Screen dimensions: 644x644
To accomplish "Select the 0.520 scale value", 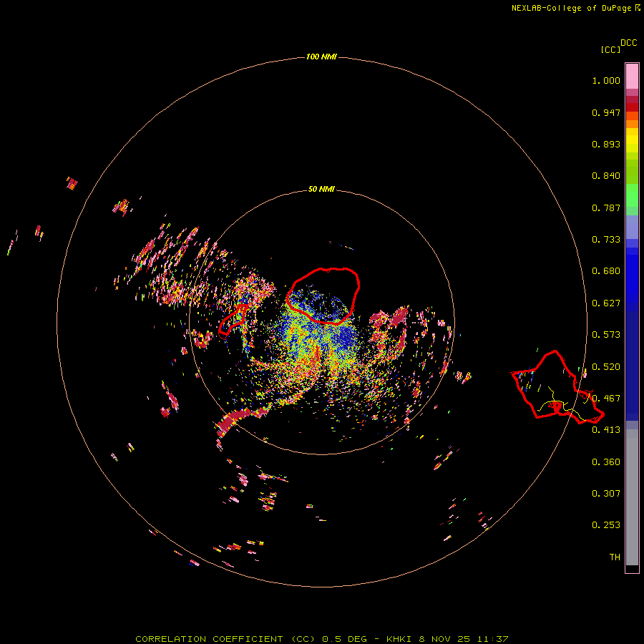I will pos(606,367).
